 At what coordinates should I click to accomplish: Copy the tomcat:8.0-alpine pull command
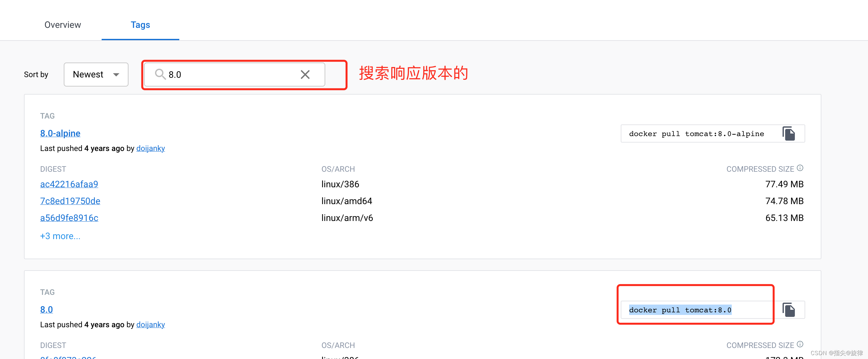(x=788, y=133)
